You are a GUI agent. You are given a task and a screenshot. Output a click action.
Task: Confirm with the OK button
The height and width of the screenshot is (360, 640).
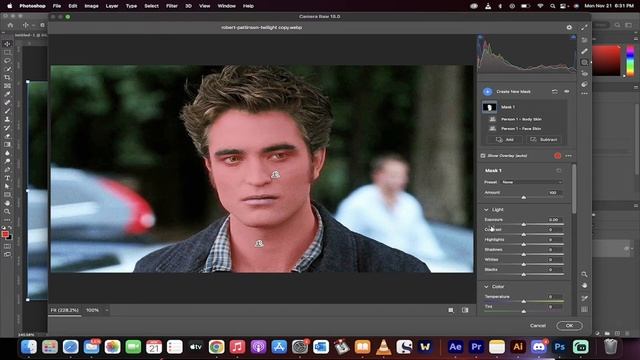click(x=569, y=326)
